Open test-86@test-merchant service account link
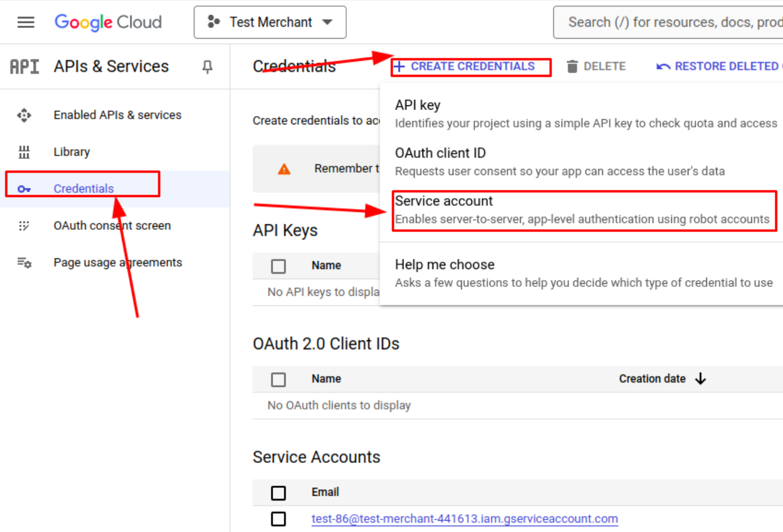The width and height of the screenshot is (783, 532). 465,519
